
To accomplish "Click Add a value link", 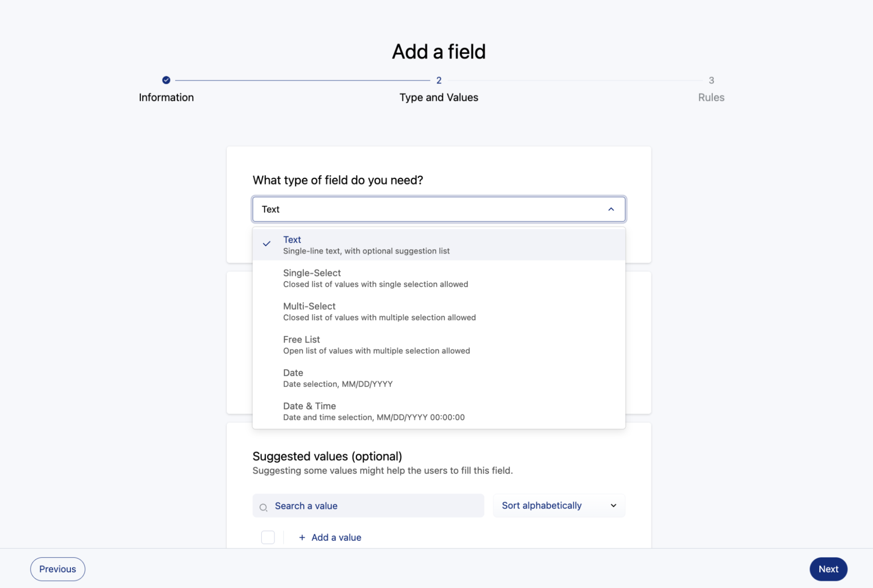I will pyautogui.click(x=336, y=537).
